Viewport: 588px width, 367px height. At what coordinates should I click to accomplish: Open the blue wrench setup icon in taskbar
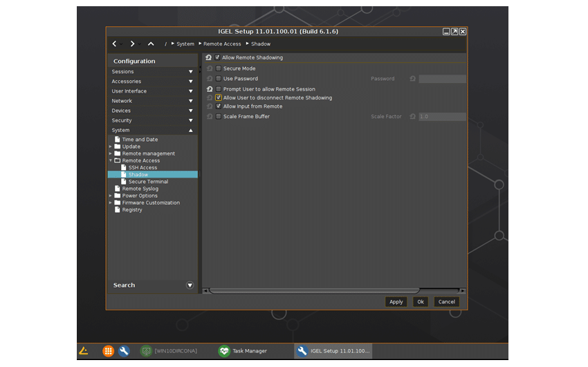click(x=124, y=351)
